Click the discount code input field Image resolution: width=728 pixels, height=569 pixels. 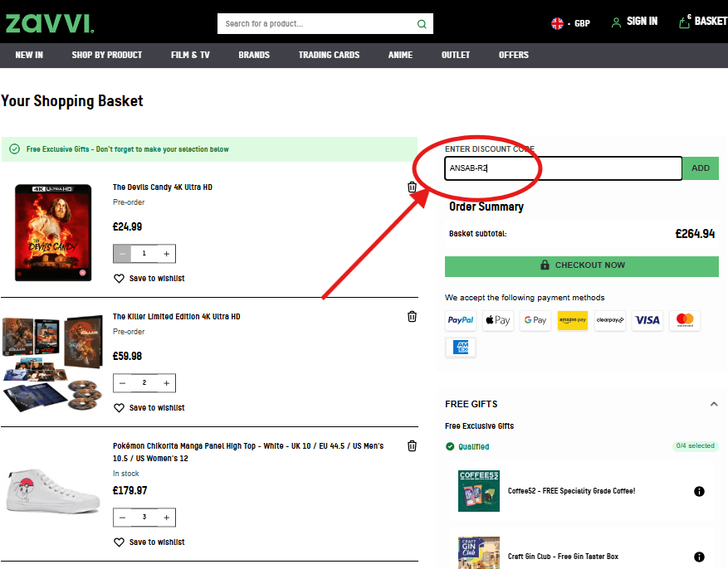(x=563, y=168)
